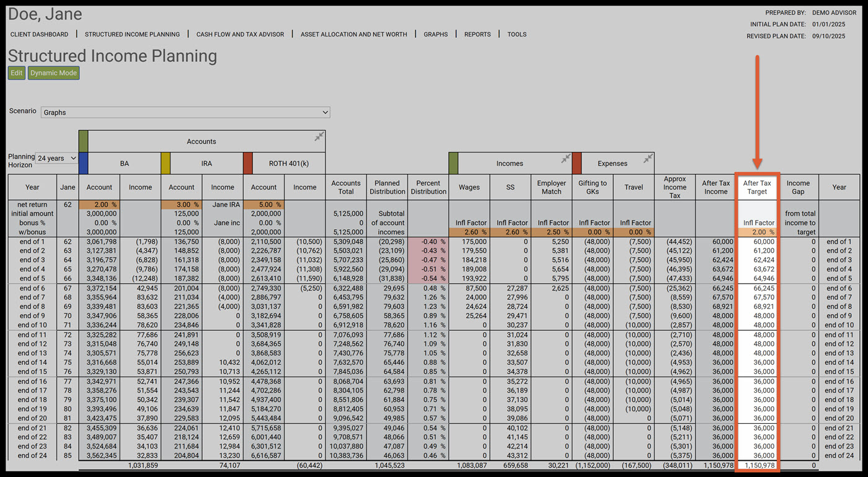Select the Wages inflation factor 2.60 % field
868x477 pixels.
tap(469, 232)
